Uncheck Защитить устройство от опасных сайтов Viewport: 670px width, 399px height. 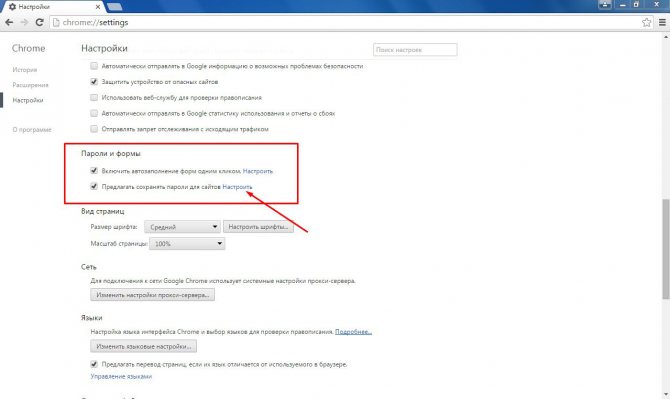(x=94, y=81)
